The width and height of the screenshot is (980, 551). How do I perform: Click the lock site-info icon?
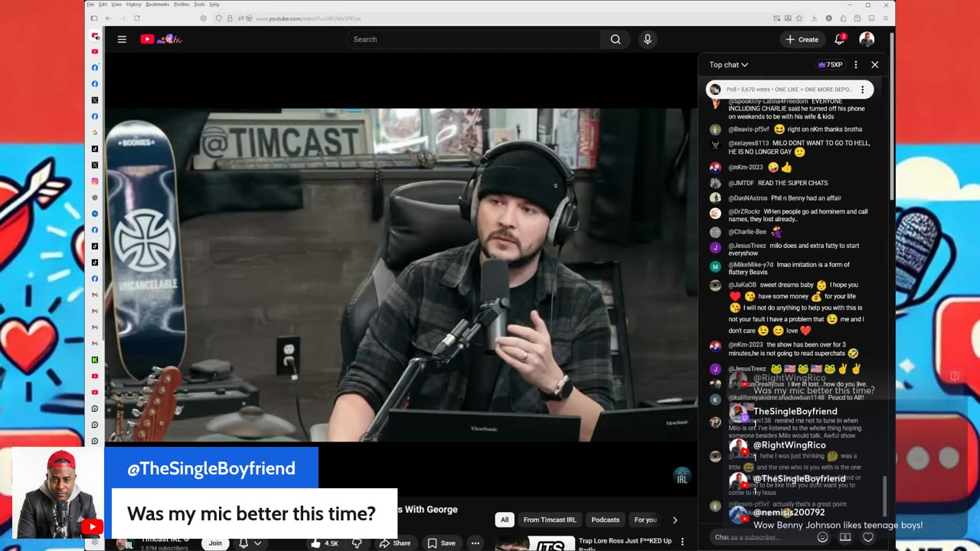pos(230,18)
